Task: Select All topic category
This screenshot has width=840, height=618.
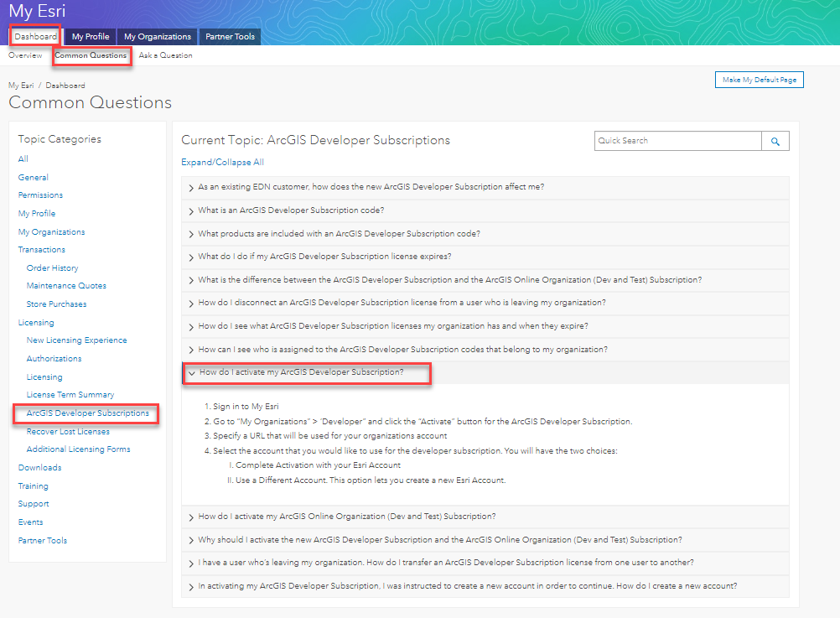Action: tap(23, 158)
